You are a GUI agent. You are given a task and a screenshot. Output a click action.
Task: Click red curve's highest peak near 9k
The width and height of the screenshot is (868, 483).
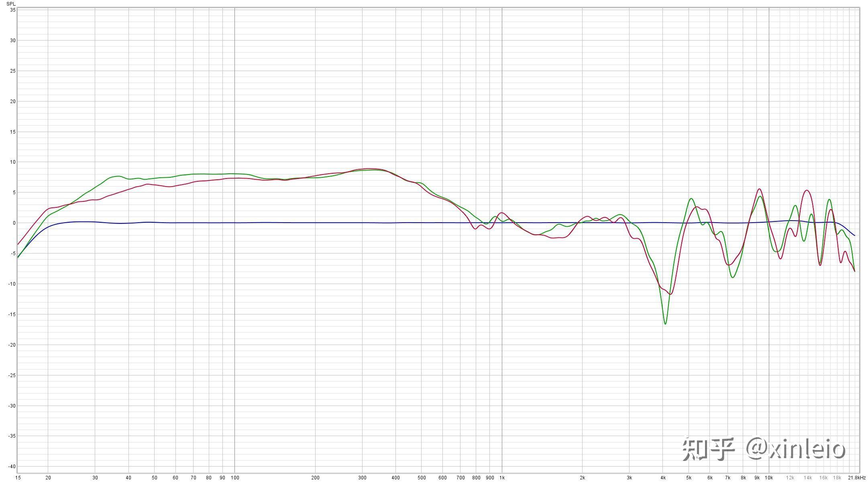point(759,189)
